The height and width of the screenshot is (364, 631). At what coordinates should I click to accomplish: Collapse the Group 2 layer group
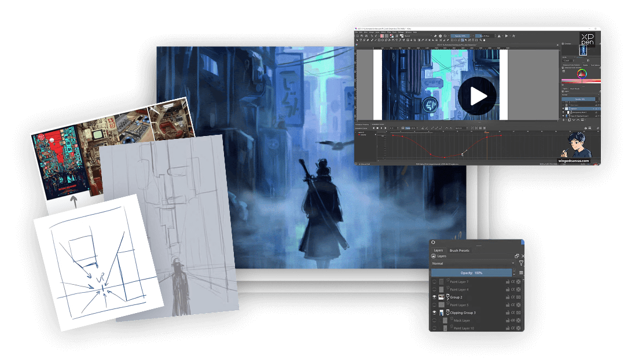pos(446,299)
